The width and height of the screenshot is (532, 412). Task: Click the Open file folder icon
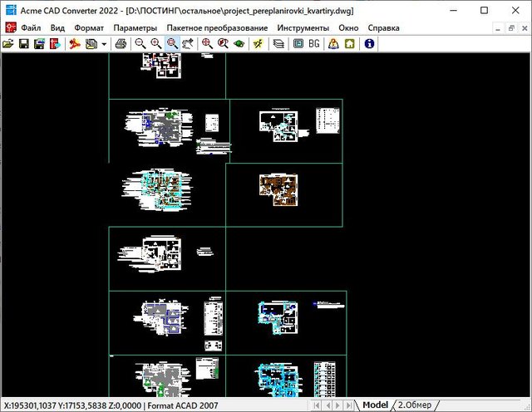click(x=8, y=43)
